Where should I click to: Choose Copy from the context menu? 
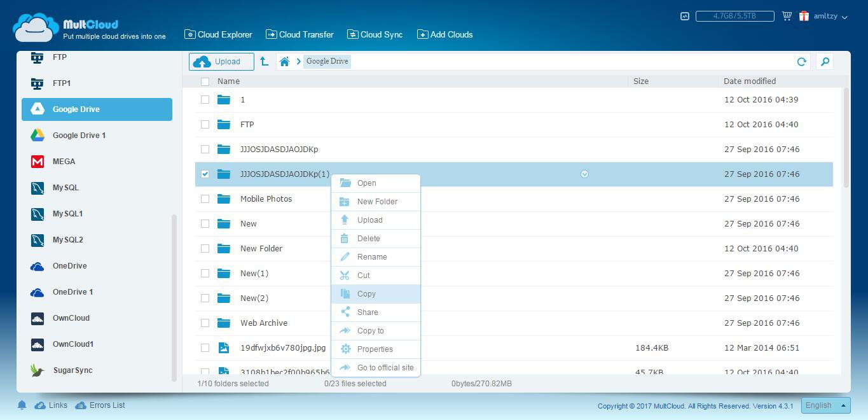pyautogui.click(x=366, y=294)
